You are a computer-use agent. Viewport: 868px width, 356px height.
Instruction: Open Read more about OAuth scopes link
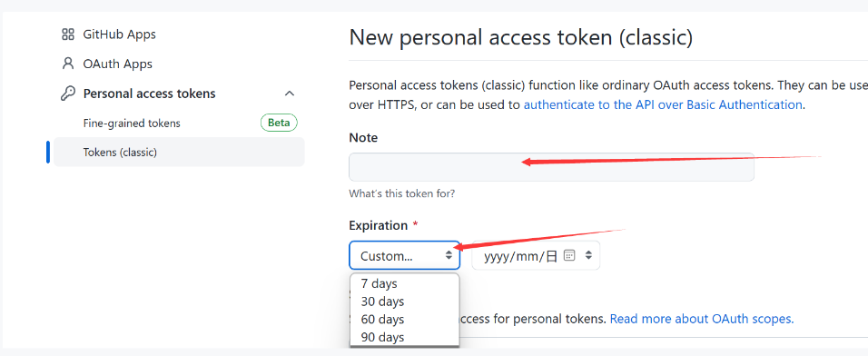pyautogui.click(x=701, y=319)
